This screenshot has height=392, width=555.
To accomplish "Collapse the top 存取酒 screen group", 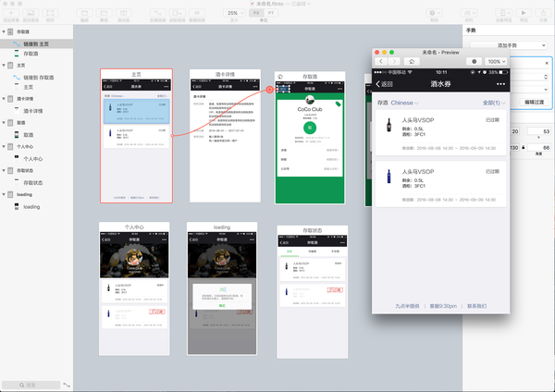I will tap(4, 31).
